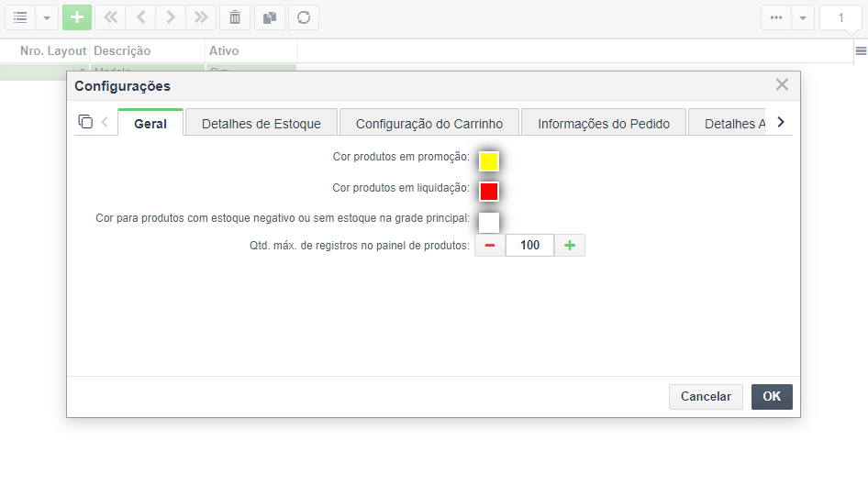Pick yellow promotion color swatch
The image size is (868, 485).
(x=489, y=161)
